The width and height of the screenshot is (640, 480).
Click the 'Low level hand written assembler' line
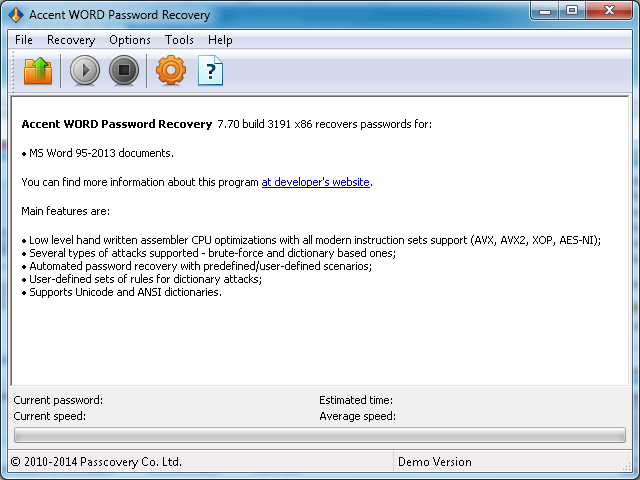pyautogui.click(x=311, y=240)
